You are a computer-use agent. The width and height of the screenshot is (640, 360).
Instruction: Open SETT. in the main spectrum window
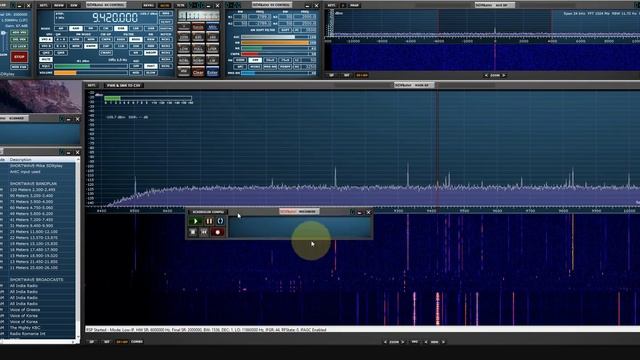(x=91, y=85)
